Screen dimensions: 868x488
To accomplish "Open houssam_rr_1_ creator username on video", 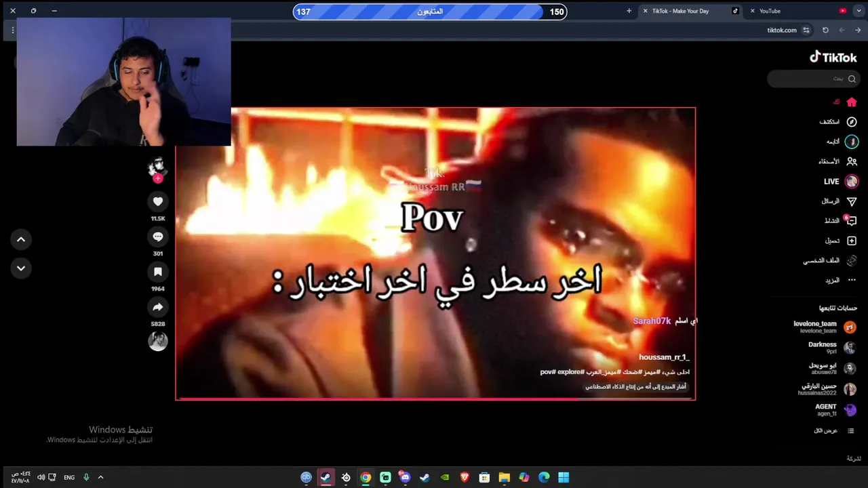I will (663, 357).
